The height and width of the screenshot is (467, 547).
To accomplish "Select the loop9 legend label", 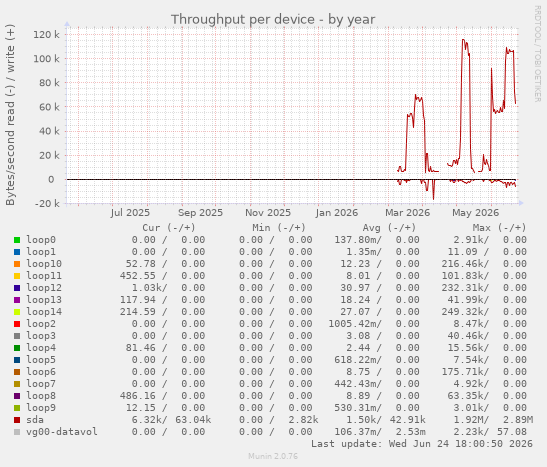I will tap(41, 407).
